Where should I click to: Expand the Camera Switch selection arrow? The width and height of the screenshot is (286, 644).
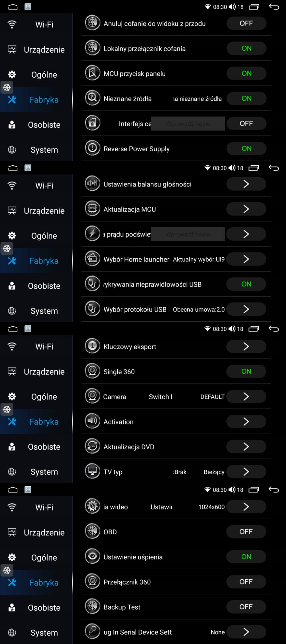tap(246, 396)
